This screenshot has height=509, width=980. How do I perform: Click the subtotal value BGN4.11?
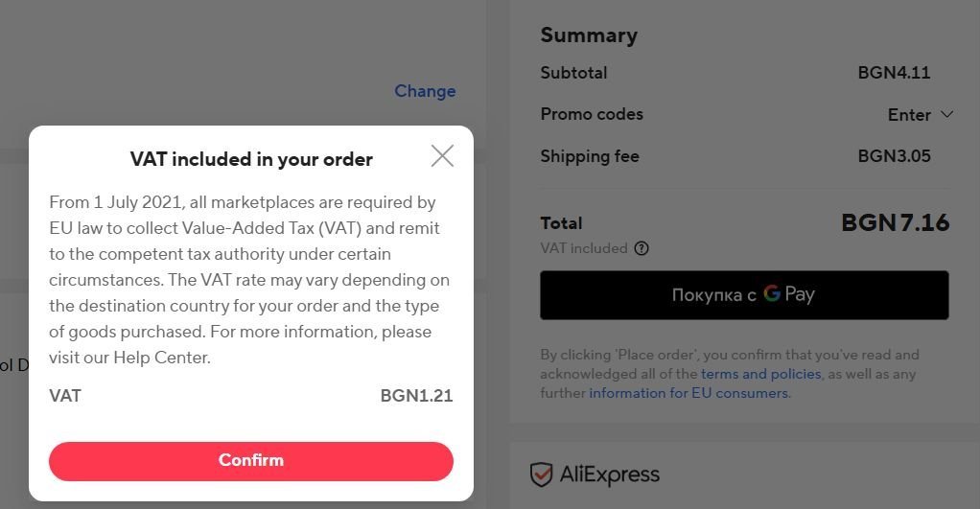[894, 73]
